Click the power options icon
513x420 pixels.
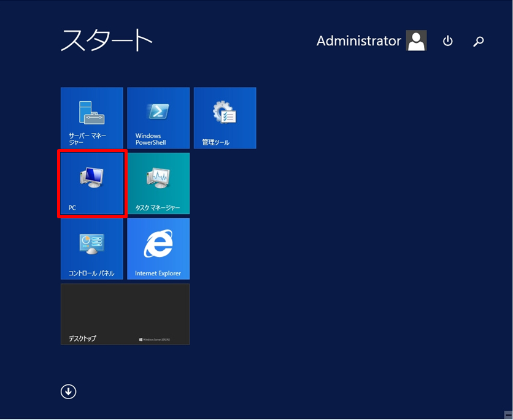(447, 41)
